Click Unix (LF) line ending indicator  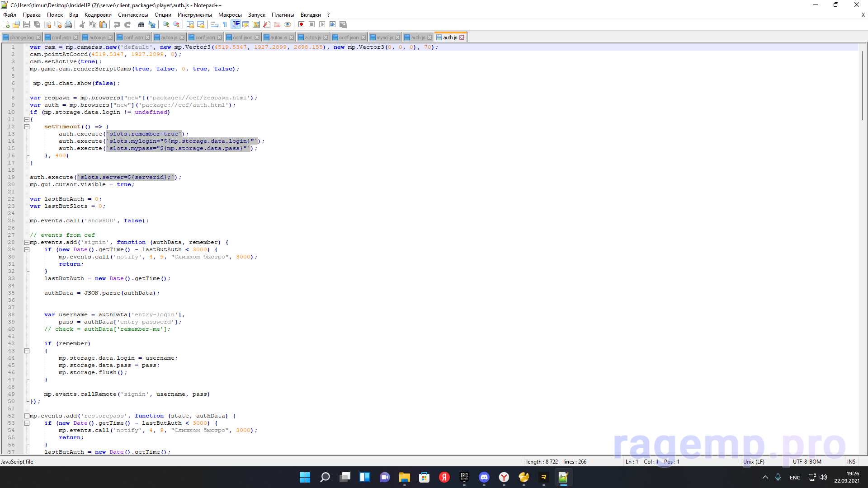click(754, 462)
